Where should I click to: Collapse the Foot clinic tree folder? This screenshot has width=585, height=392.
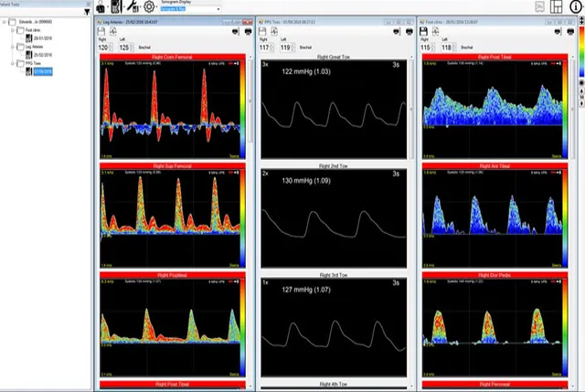click(x=14, y=29)
